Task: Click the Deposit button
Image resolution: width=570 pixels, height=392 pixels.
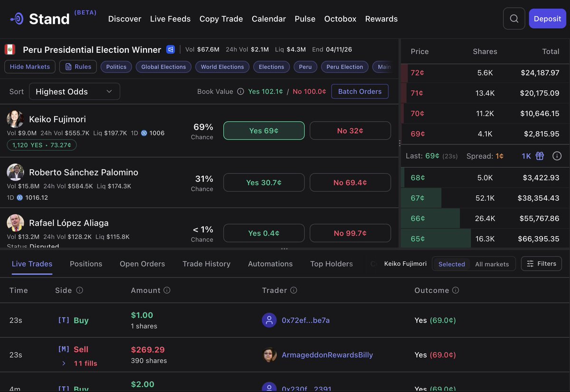Action: (547, 19)
